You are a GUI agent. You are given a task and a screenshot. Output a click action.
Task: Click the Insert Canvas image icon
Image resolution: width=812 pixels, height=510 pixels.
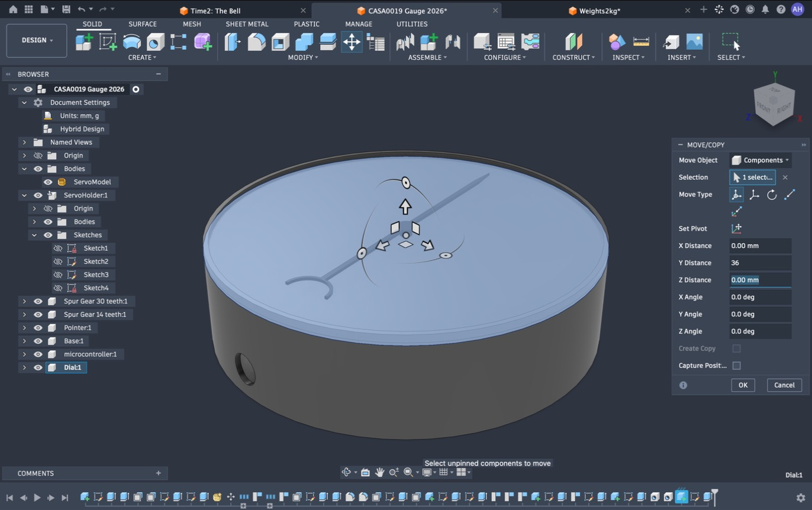point(694,41)
